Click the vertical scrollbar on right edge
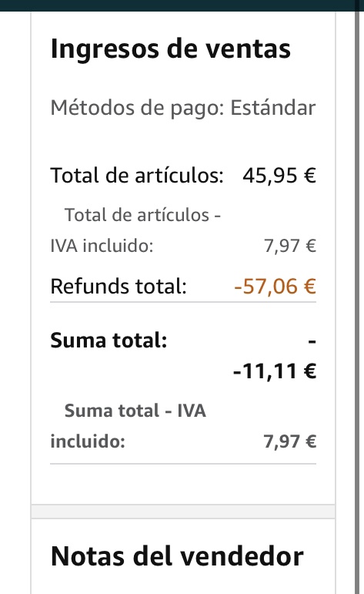Viewport: 364px width, 594px height. point(357,297)
